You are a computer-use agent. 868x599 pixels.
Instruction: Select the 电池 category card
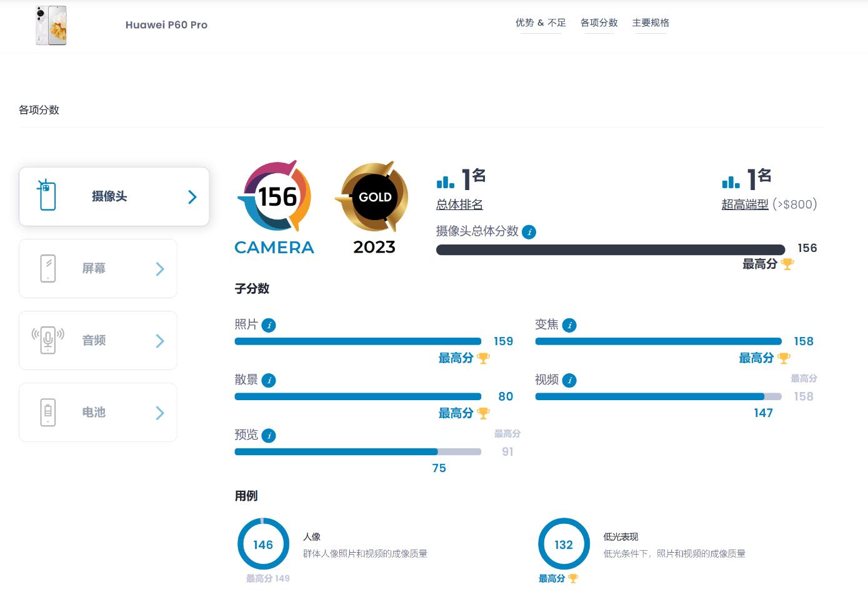click(x=98, y=412)
